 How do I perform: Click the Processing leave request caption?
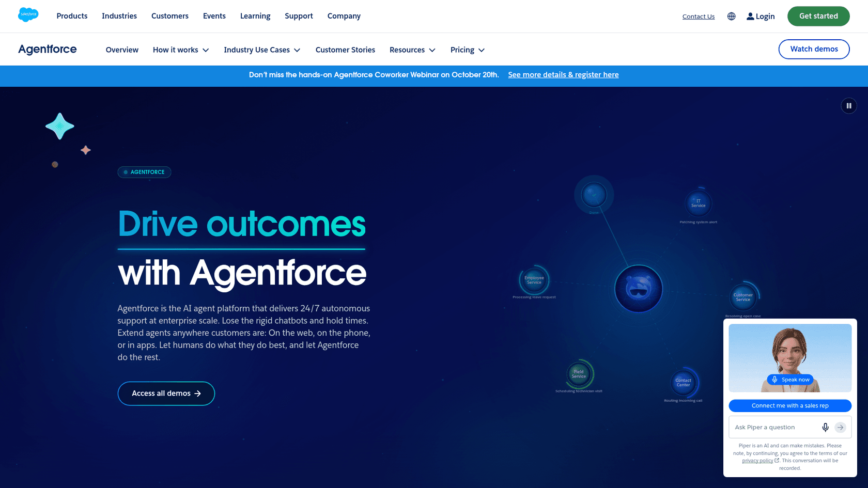click(x=534, y=297)
